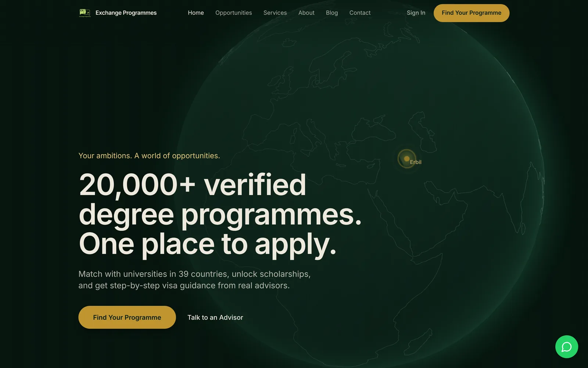The width and height of the screenshot is (588, 368).
Task: Open the Services menu item
Action: pos(275,13)
